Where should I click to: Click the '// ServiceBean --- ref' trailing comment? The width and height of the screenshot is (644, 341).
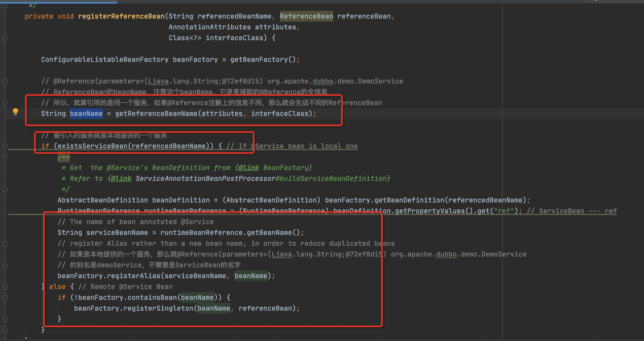tap(572, 211)
